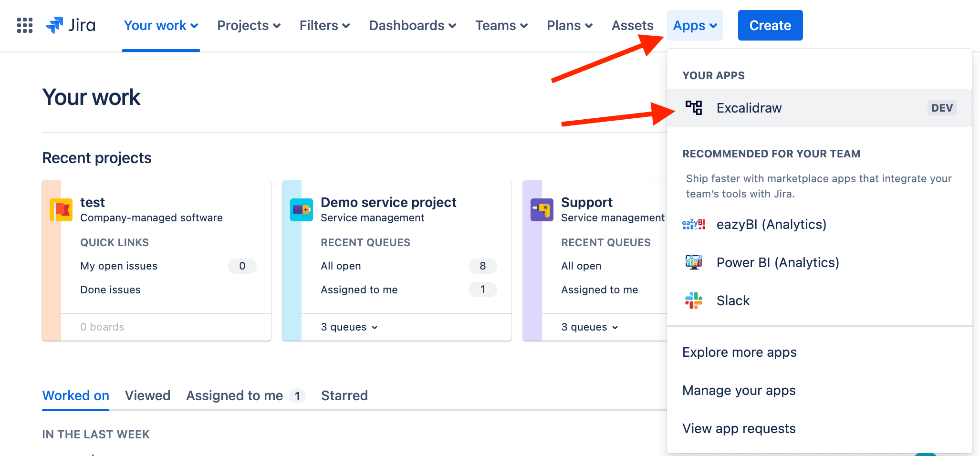Click Manage your apps
Viewport: 980px width, 456px height.
739,390
